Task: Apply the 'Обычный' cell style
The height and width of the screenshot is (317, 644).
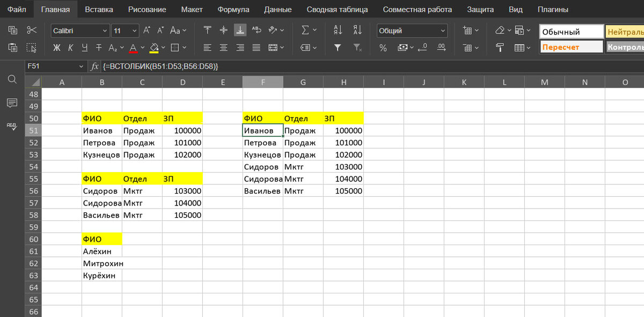Action: 572,32
